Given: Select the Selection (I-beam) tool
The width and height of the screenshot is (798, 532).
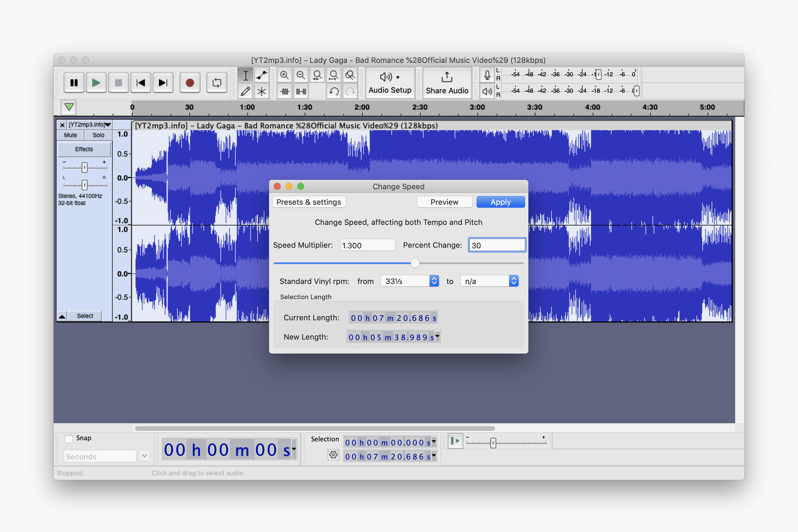Looking at the screenshot, I should tap(245, 75).
